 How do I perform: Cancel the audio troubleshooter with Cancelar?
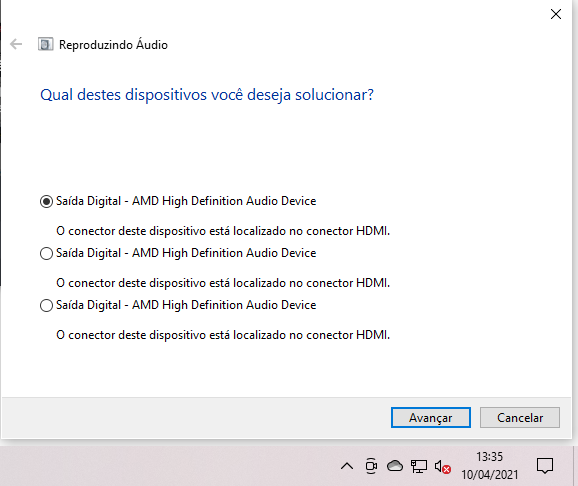[x=520, y=417]
